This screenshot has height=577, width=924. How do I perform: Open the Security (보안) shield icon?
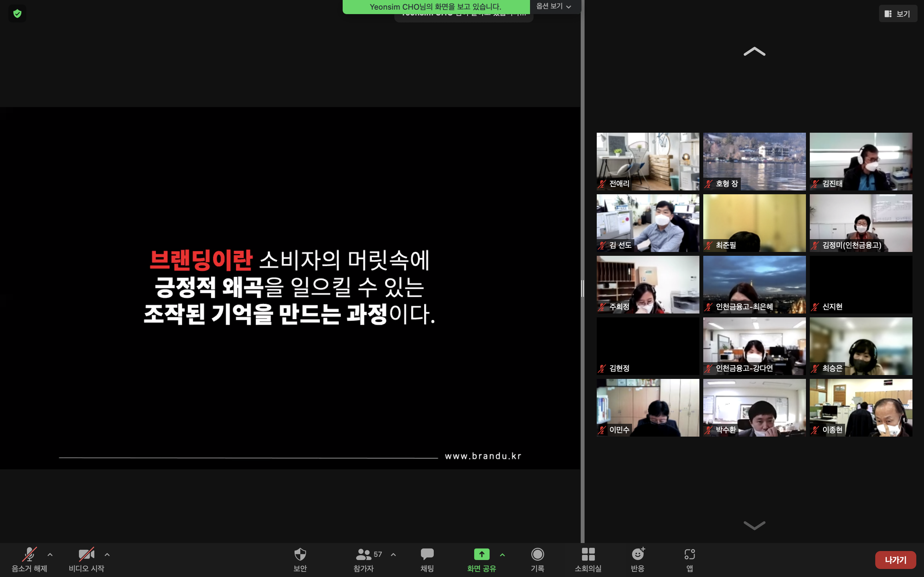click(x=300, y=554)
